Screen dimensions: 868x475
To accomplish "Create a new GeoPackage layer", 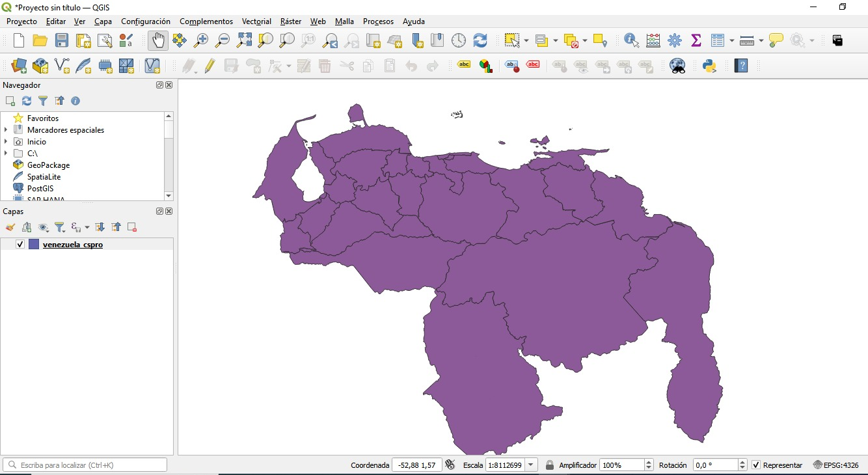I will [40, 66].
